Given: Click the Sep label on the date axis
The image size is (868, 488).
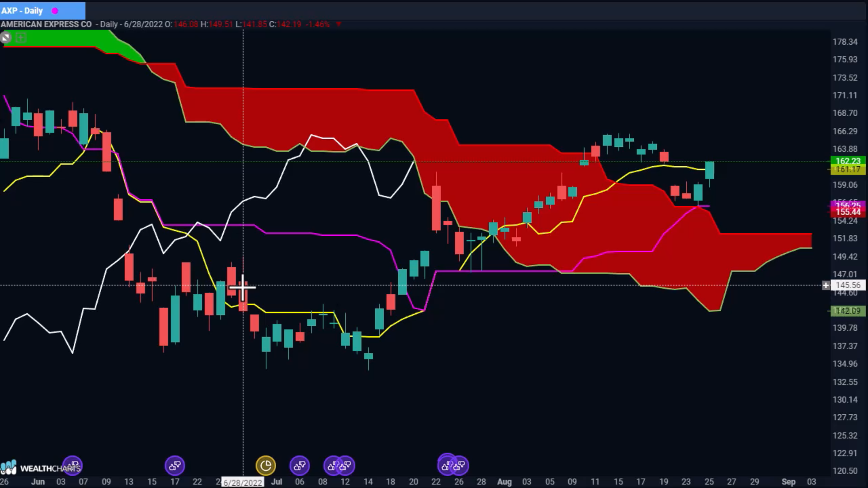Looking at the screenshot, I should point(788,482).
